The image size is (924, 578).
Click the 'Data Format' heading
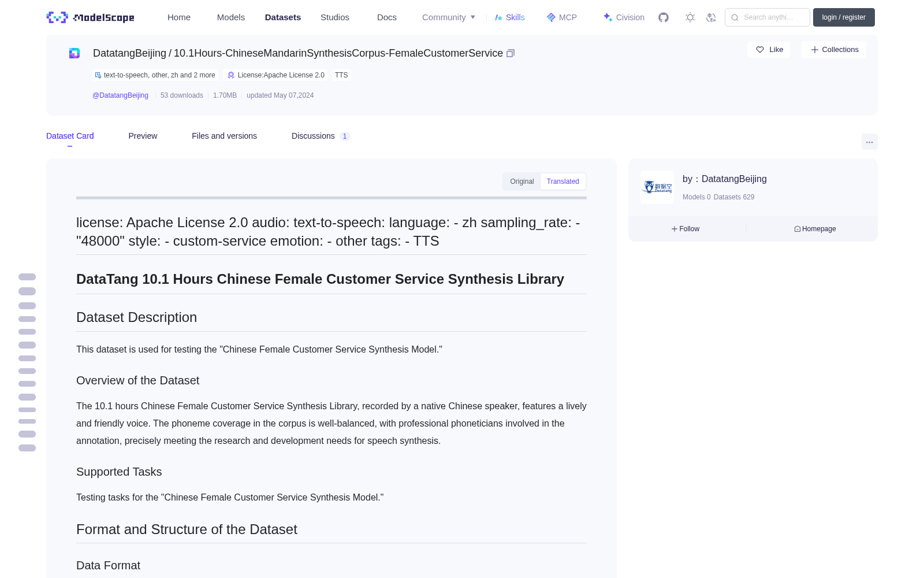click(108, 565)
